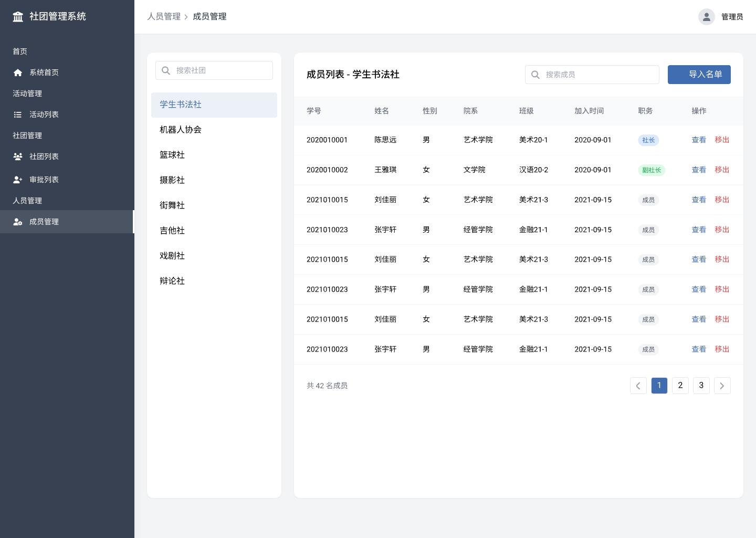This screenshot has height=538, width=756.
Task: Click the home icon next to 系统首页
Action: coord(18,73)
